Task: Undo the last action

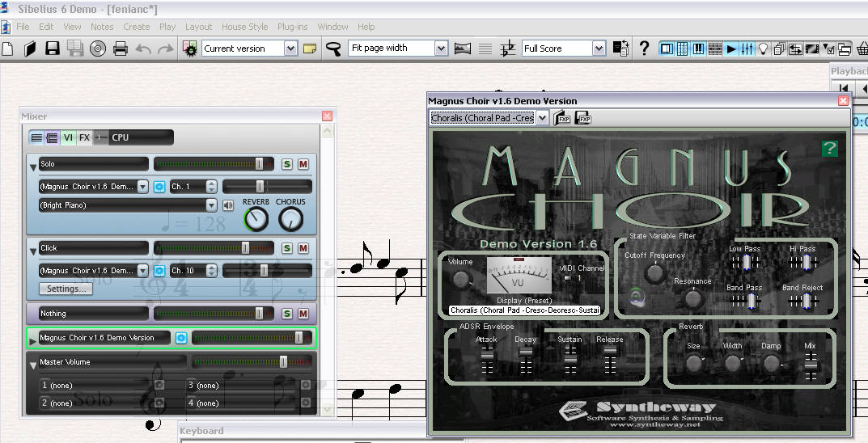Action: [x=143, y=49]
